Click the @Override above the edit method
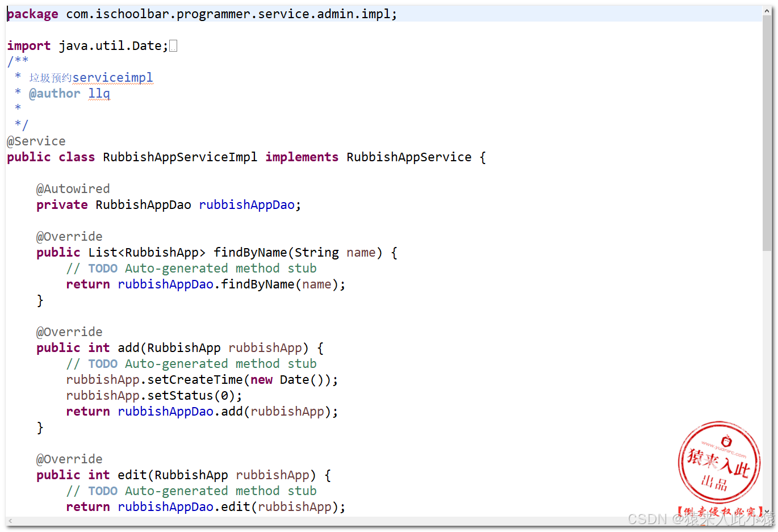The height and width of the screenshot is (532, 778). pyautogui.click(x=69, y=459)
